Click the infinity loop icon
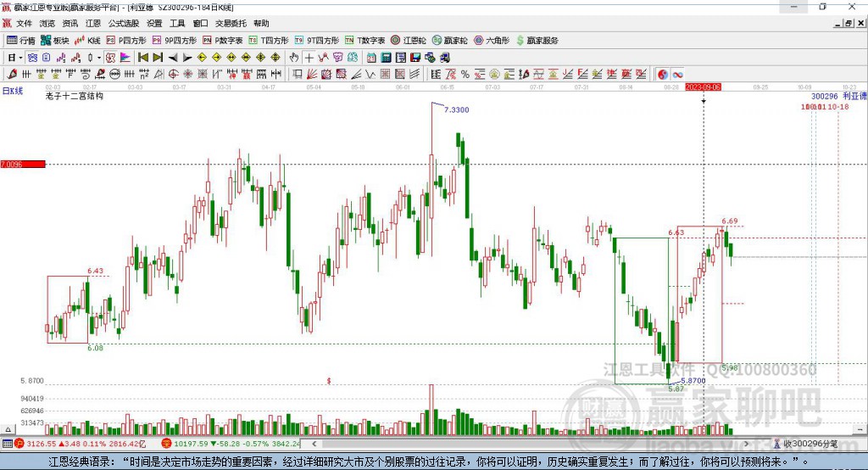868x470 pixels. coord(677,75)
